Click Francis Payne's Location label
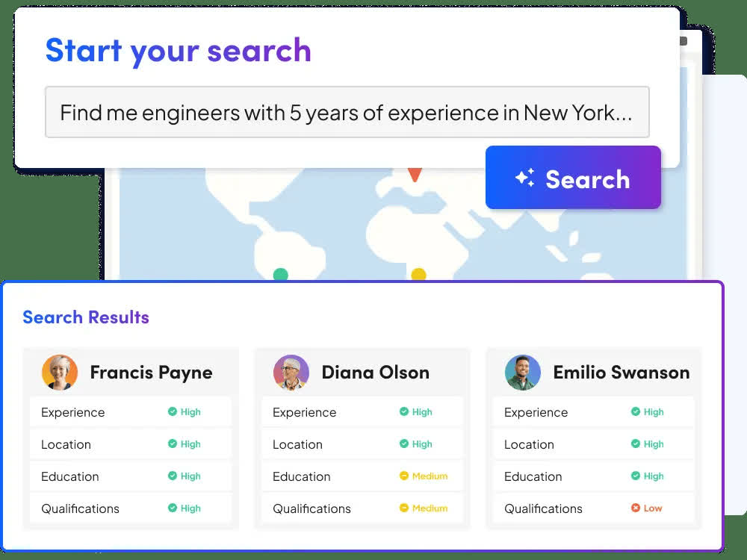The width and height of the screenshot is (747, 560). pyautogui.click(x=66, y=444)
